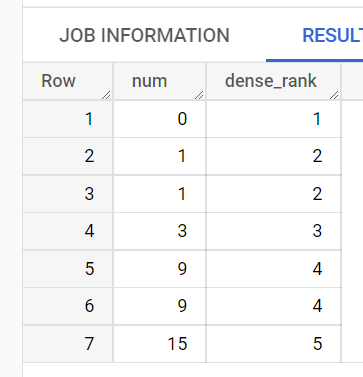Select dense_rank value in row 4
This screenshot has width=363, height=377.
pyautogui.click(x=274, y=231)
